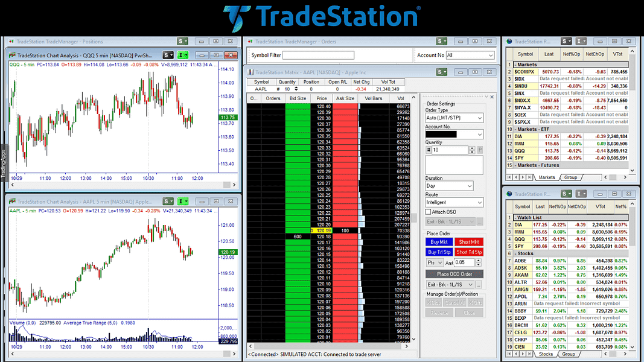Click the globe icon of Markets RadarScreen
This screenshot has height=362, width=644.
(x=509, y=42)
